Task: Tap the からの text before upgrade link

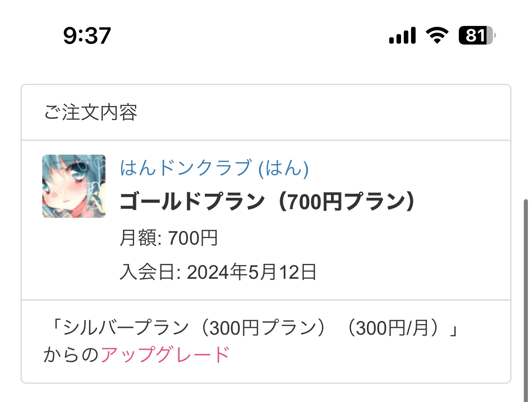Action: coord(71,355)
